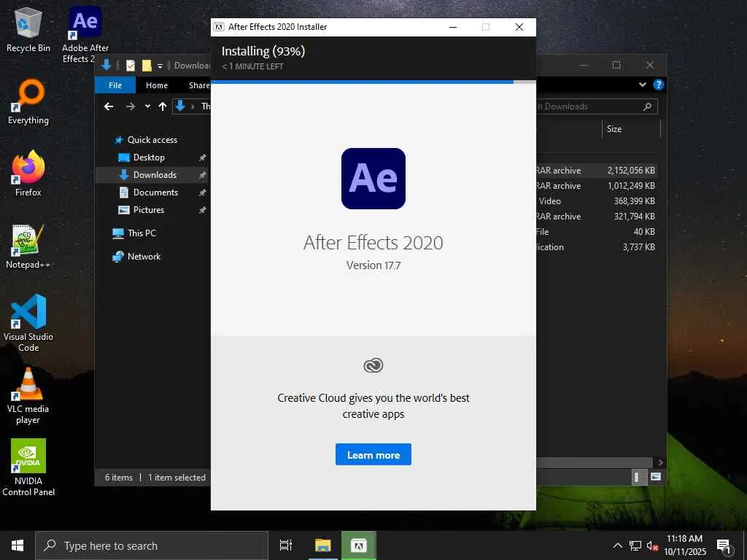Image resolution: width=747 pixels, height=560 pixels.
Task: Open the clock showing 11:18 AM
Action: [684, 545]
